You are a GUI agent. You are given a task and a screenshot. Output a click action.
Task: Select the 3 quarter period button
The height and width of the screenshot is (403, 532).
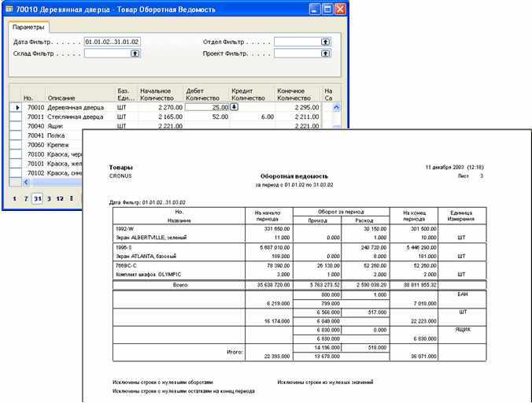click(x=49, y=198)
